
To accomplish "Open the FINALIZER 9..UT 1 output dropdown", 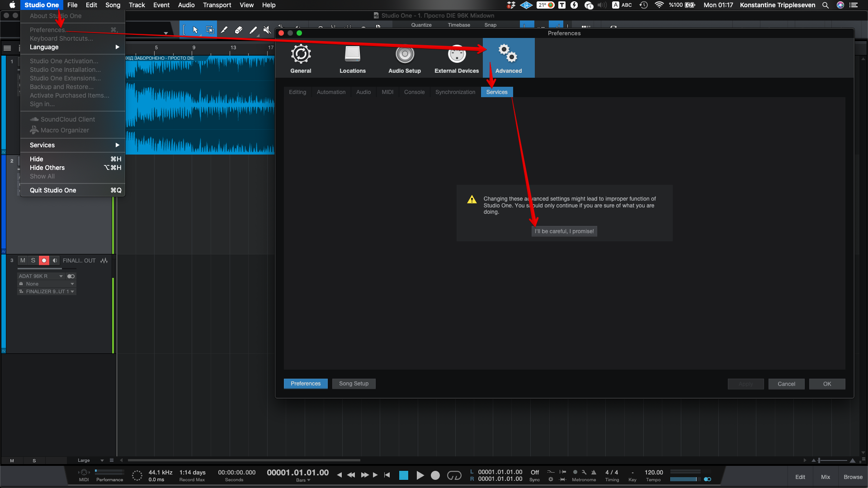I will (47, 291).
